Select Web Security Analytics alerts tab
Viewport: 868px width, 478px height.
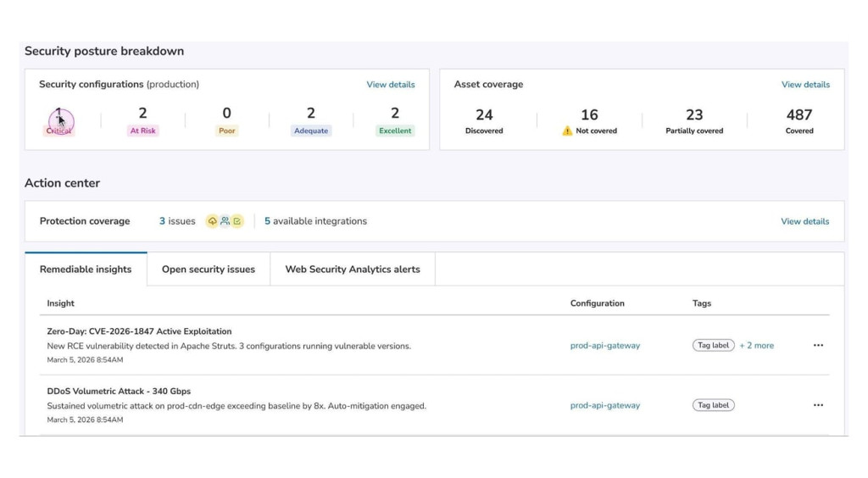click(x=353, y=270)
